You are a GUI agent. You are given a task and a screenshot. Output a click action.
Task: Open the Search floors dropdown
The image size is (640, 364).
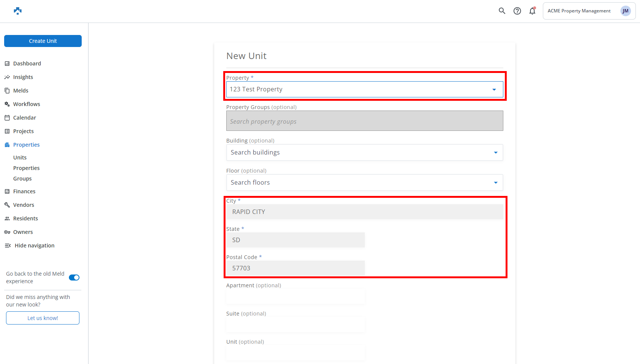[x=495, y=183]
